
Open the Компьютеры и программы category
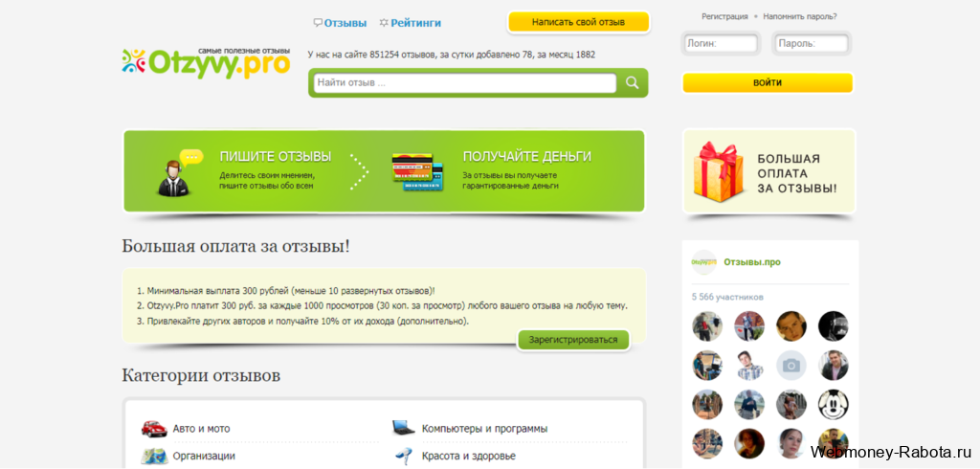(484, 429)
